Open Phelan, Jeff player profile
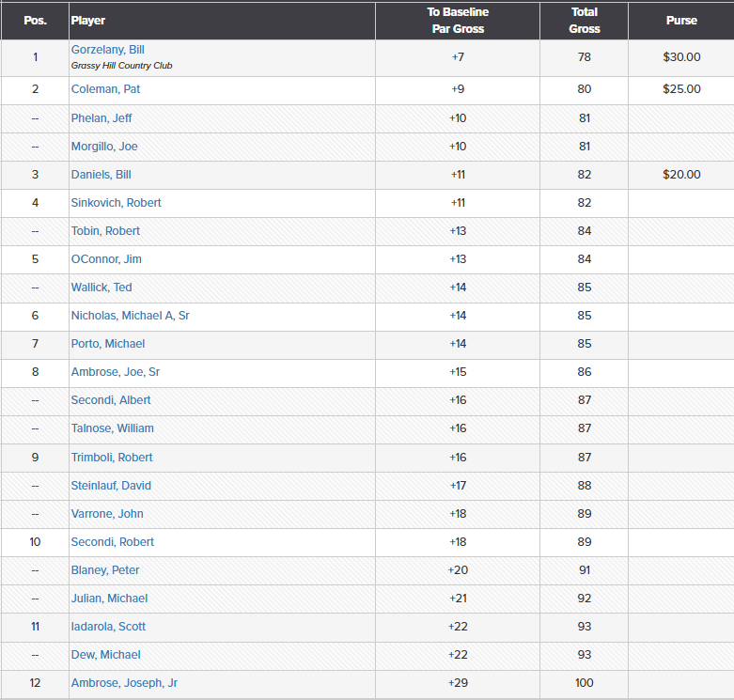Image resolution: width=734 pixels, height=700 pixels. pos(102,118)
